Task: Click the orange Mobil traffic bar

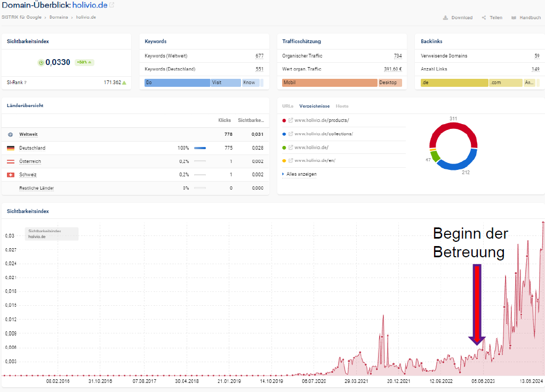Action: click(x=329, y=83)
